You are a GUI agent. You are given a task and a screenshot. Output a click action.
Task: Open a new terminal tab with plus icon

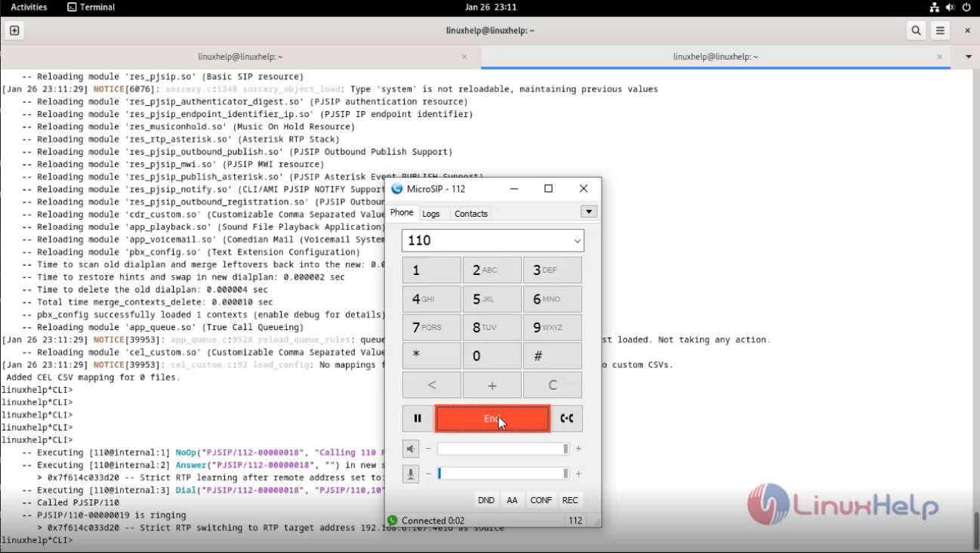[x=14, y=31]
